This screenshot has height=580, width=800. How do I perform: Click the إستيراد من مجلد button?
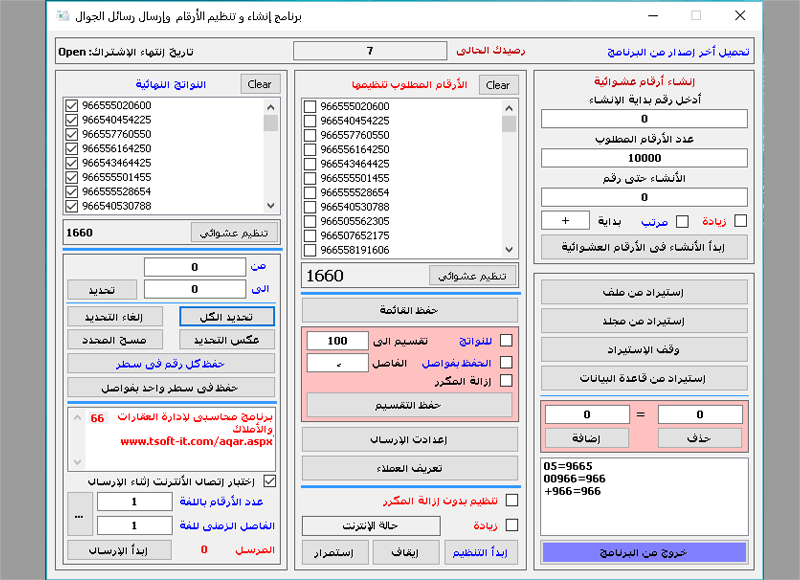(x=644, y=321)
